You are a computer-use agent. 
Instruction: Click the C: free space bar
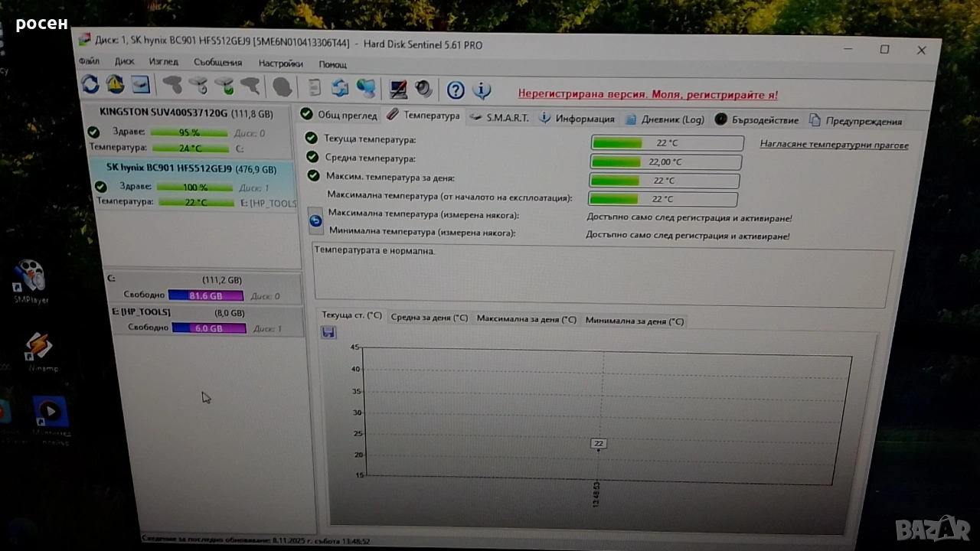pos(205,295)
